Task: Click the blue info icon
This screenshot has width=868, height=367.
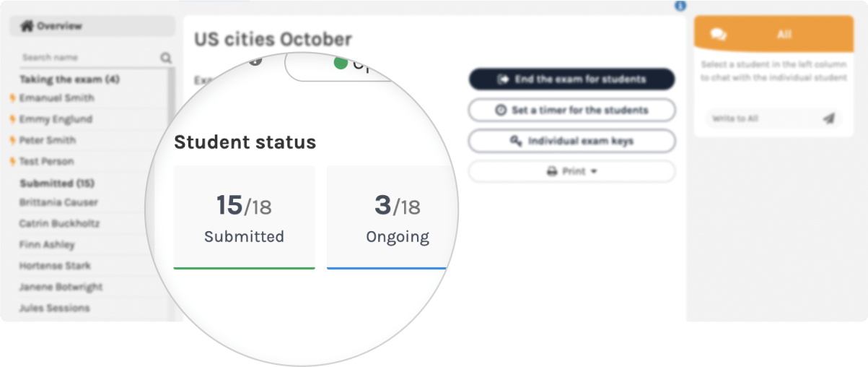Action: tap(680, 6)
